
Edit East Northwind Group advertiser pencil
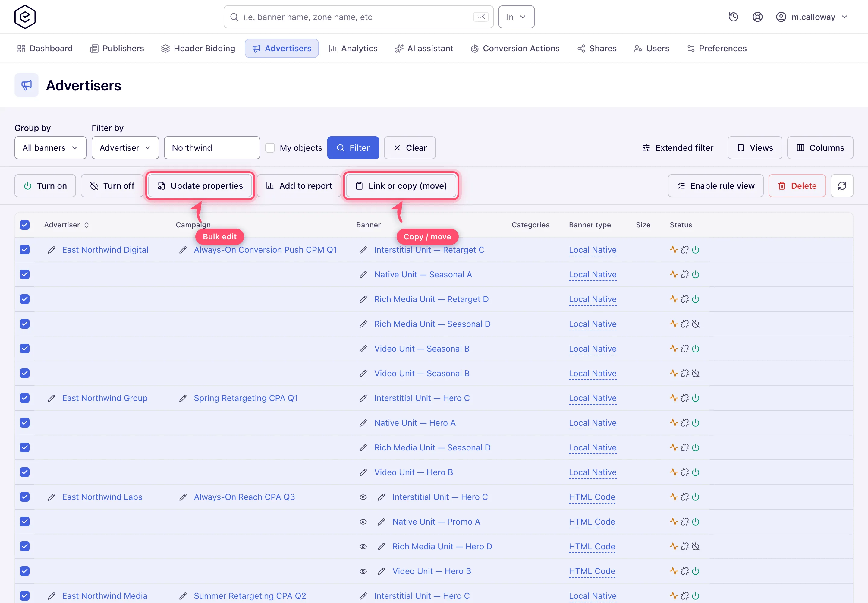pos(52,398)
